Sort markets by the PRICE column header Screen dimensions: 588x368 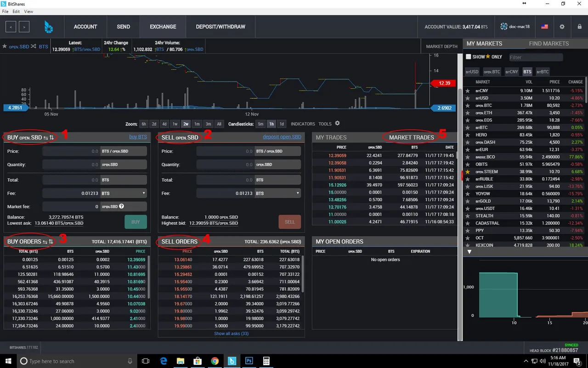click(554, 82)
